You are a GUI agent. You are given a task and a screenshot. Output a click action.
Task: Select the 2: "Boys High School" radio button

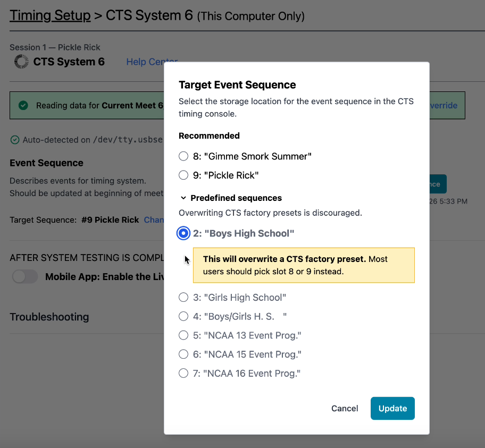click(x=183, y=233)
